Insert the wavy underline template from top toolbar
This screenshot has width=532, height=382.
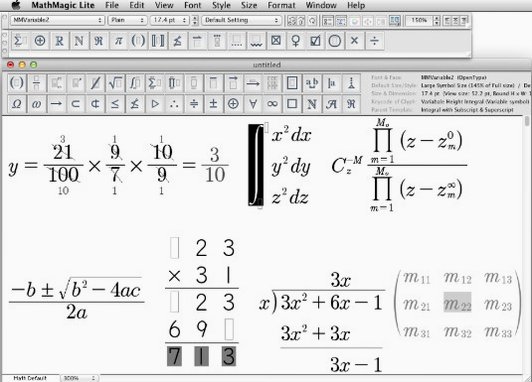click(x=256, y=41)
